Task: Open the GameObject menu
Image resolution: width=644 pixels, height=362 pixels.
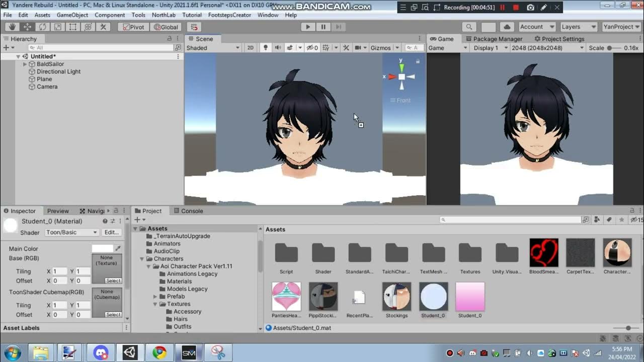Action: (72, 15)
